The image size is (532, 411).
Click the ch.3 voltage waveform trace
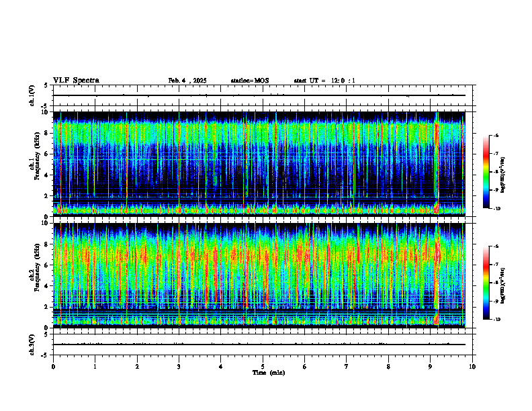point(259,345)
